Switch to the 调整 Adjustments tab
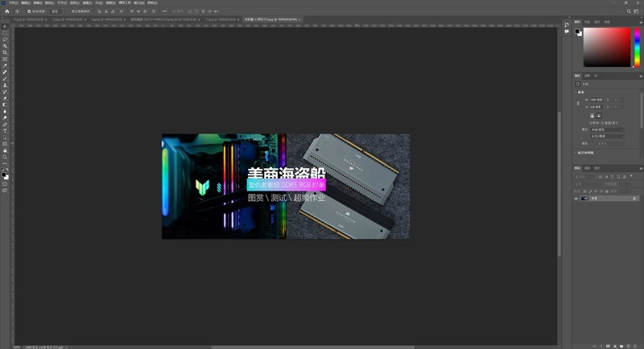 tap(588, 76)
